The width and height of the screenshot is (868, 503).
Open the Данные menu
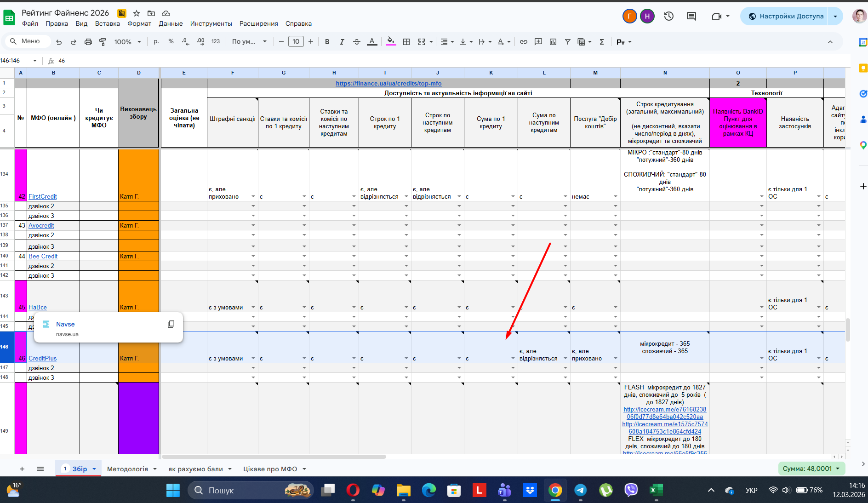click(x=171, y=23)
